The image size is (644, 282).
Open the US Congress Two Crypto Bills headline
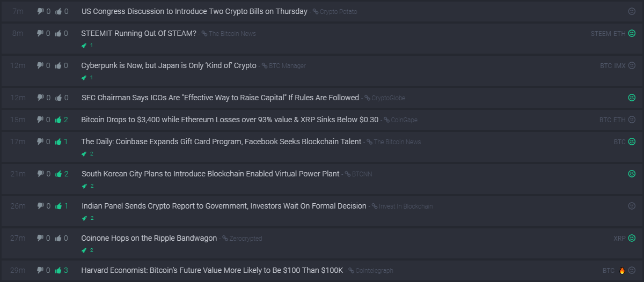pyautogui.click(x=194, y=11)
